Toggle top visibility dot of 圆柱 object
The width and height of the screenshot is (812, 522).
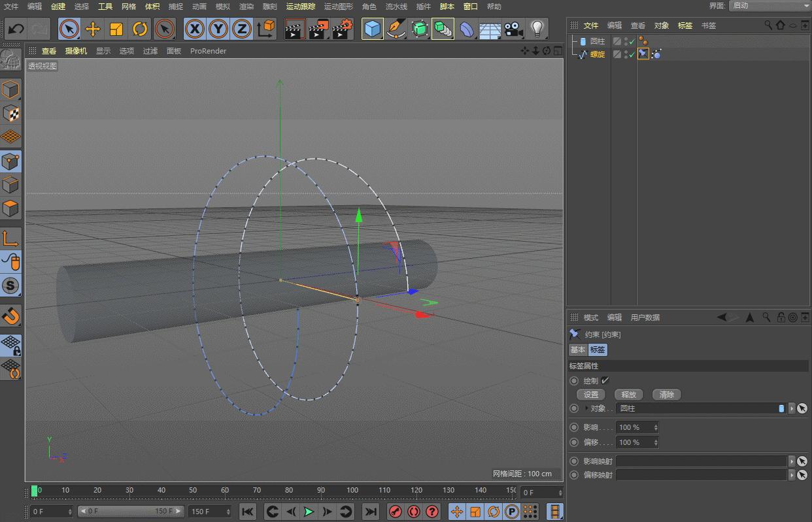pyautogui.click(x=626, y=38)
